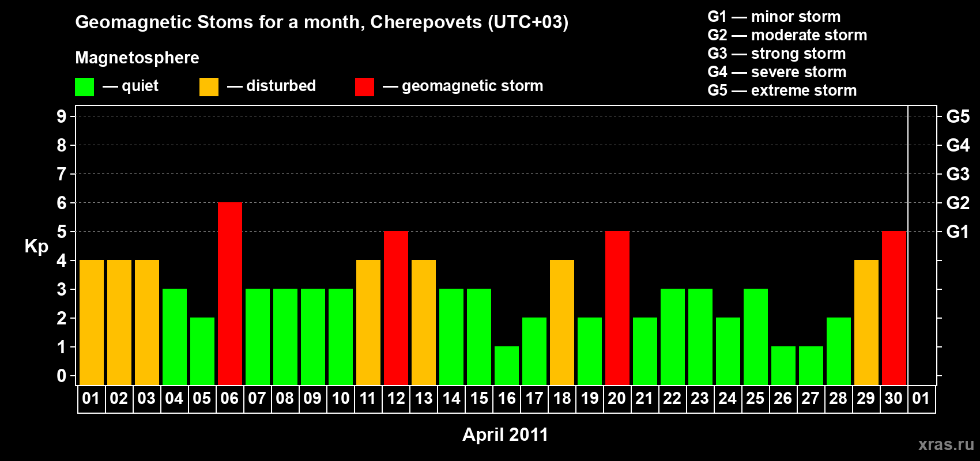This screenshot has height=461, width=980.
Task: Click 'G2 — moderate storm' legend line
Action: (787, 35)
